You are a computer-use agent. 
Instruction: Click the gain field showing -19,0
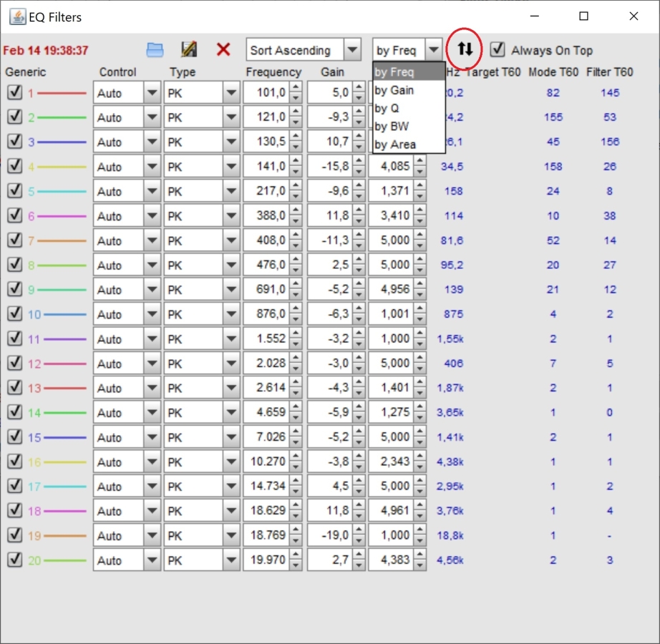click(x=329, y=535)
